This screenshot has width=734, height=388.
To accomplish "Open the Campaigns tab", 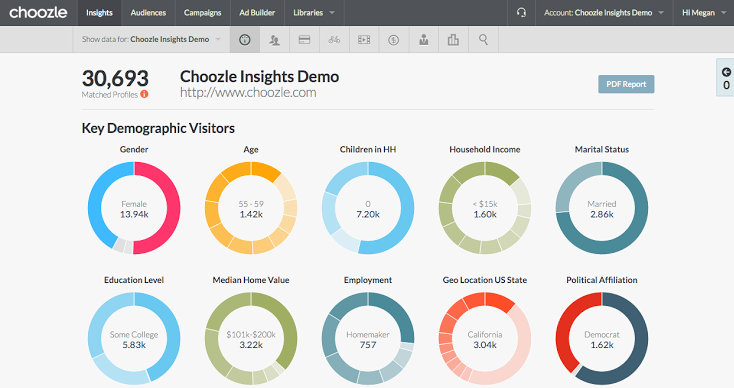I will (x=202, y=13).
